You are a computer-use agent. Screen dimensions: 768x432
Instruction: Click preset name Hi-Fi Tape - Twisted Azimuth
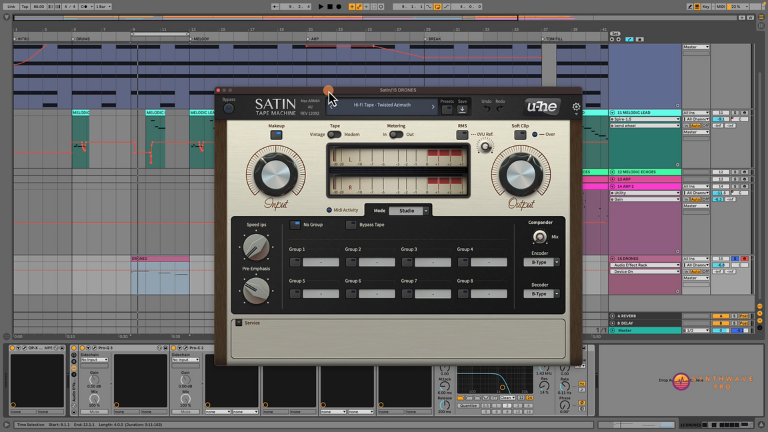(x=382, y=105)
